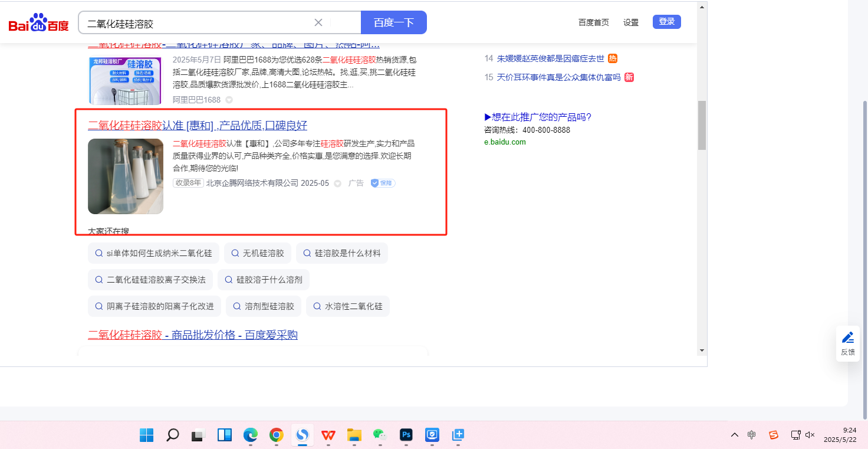Open the dropdown arrow beside 阿里巴巴1688
The width and height of the screenshot is (868, 449).
(229, 100)
